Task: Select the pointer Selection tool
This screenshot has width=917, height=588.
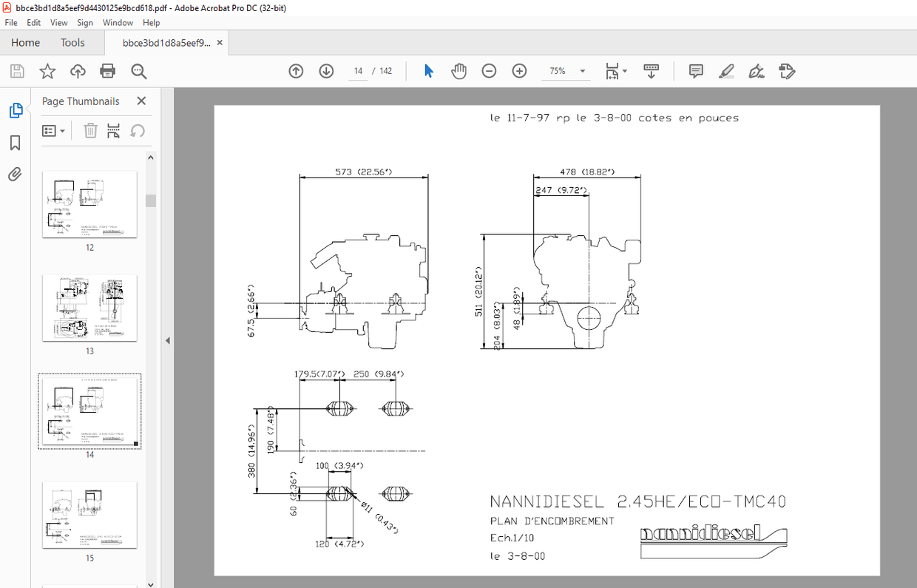Action: tap(428, 70)
